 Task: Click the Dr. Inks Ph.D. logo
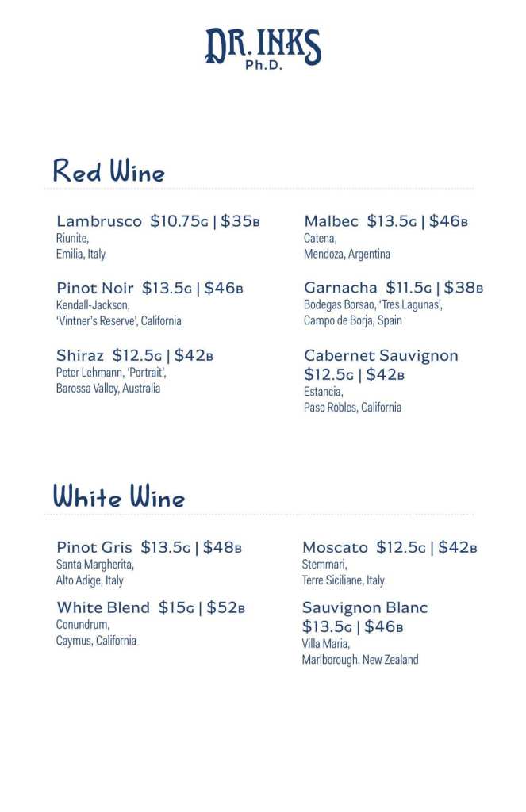[263, 48]
